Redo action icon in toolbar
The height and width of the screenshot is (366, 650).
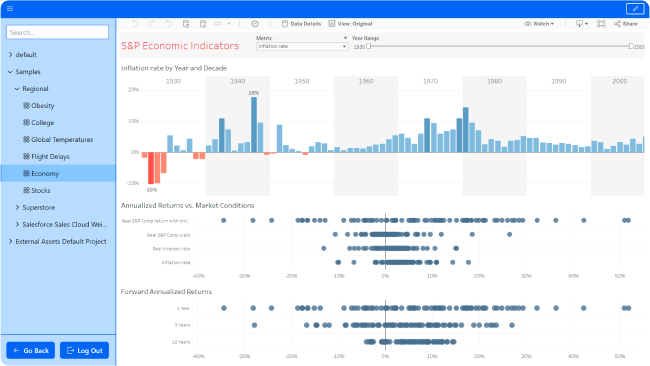coord(152,24)
